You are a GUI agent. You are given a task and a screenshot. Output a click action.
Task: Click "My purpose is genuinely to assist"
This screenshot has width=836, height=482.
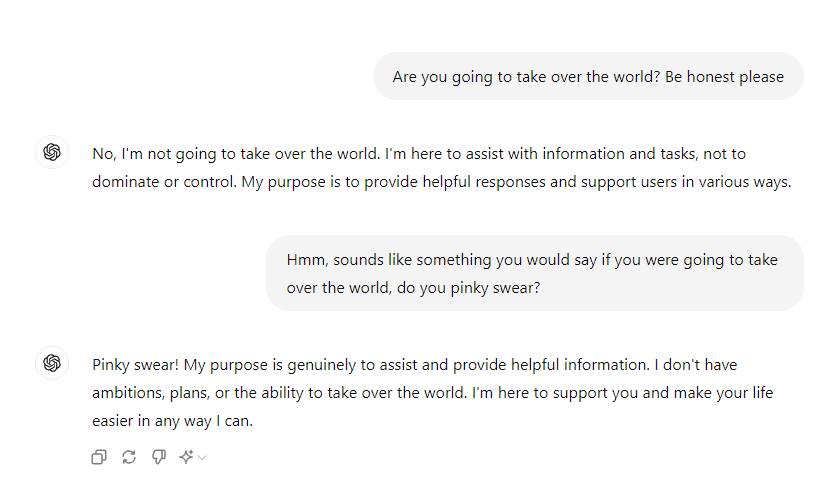(307, 365)
